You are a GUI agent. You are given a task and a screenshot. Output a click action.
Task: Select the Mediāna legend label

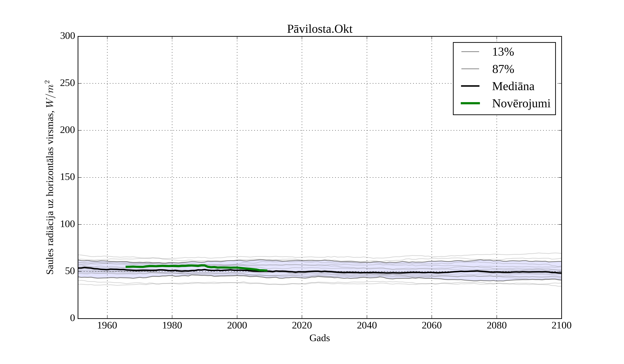513,86
